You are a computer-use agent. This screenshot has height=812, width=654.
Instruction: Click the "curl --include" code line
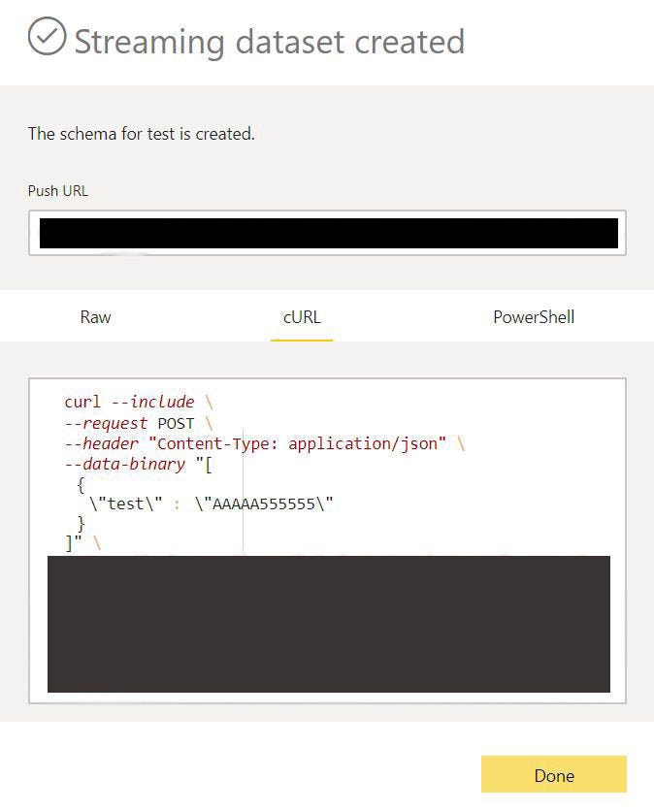click(x=129, y=402)
